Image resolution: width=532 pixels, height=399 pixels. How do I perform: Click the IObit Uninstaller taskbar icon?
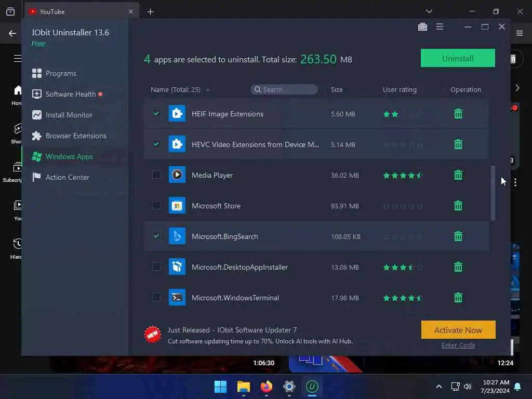tap(312, 387)
